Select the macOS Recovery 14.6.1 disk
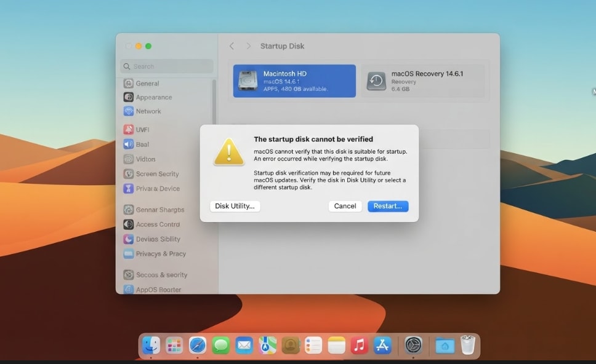The width and height of the screenshot is (596, 364). [423, 81]
